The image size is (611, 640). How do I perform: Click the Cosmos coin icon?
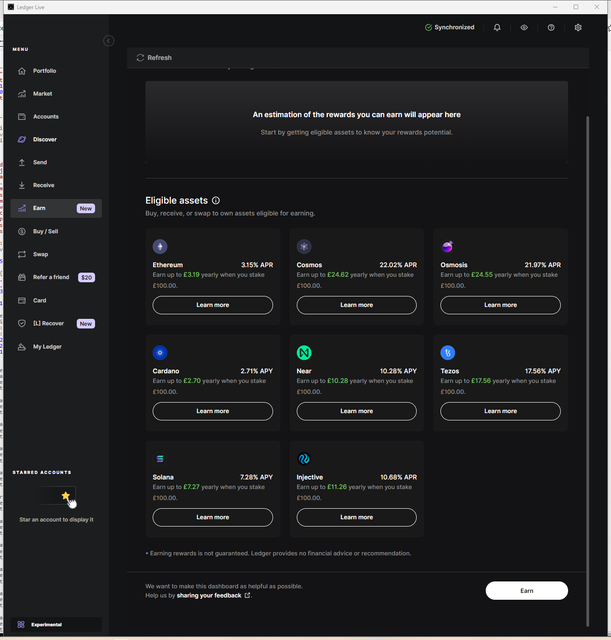point(304,247)
